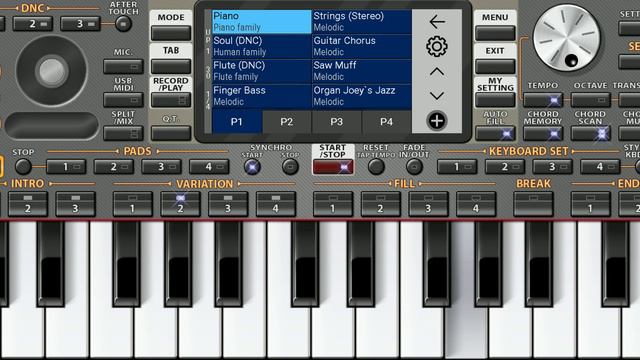Select VARIATION 3
Image resolution: width=640 pixels, height=360 pixels.
[228, 204]
